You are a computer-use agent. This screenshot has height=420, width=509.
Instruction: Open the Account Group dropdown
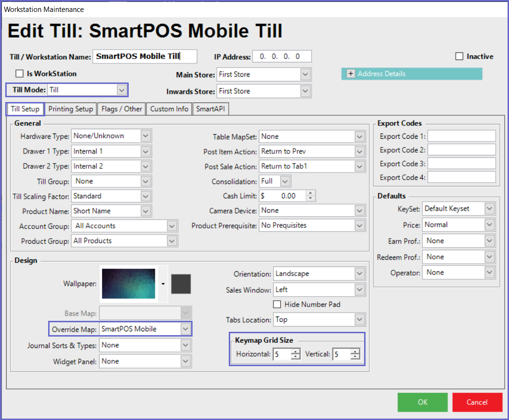(172, 226)
